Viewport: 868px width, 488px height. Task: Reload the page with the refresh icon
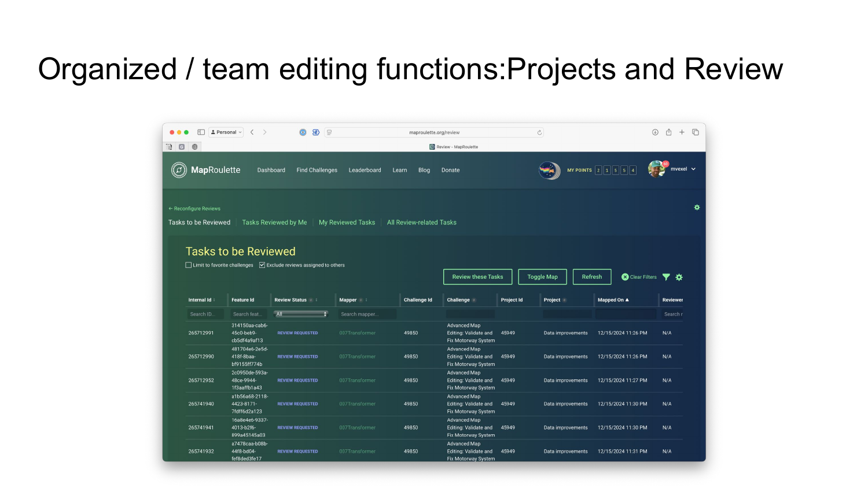pyautogui.click(x=539, y=132)
